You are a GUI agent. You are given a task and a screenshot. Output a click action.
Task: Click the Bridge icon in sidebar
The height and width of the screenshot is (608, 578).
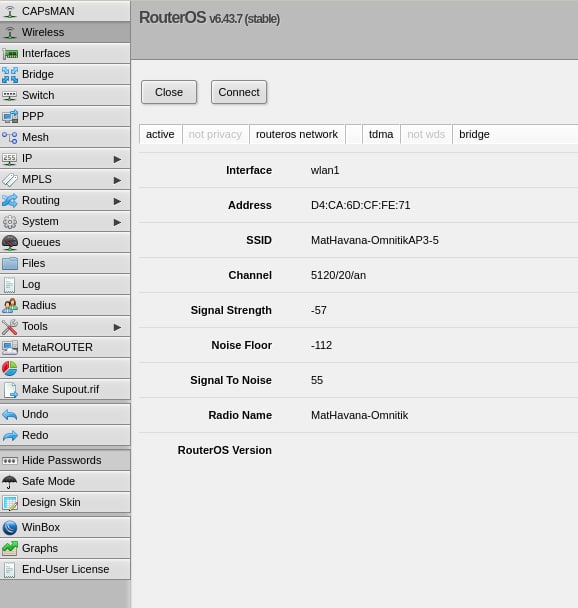coord(10,74)
